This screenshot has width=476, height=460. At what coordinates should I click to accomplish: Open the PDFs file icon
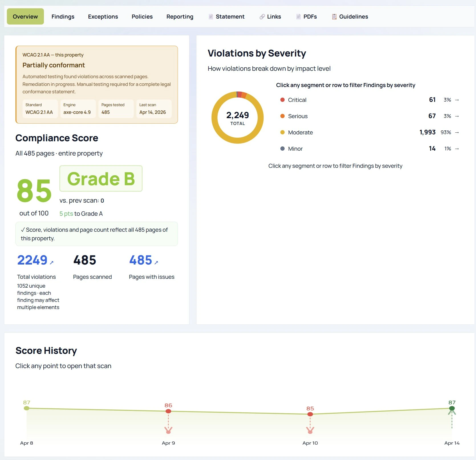(x=298, y=17)
